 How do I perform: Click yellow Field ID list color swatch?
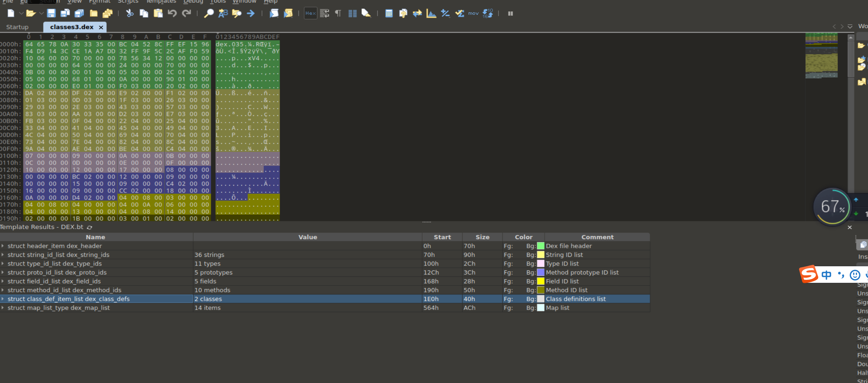pos(540,281)
